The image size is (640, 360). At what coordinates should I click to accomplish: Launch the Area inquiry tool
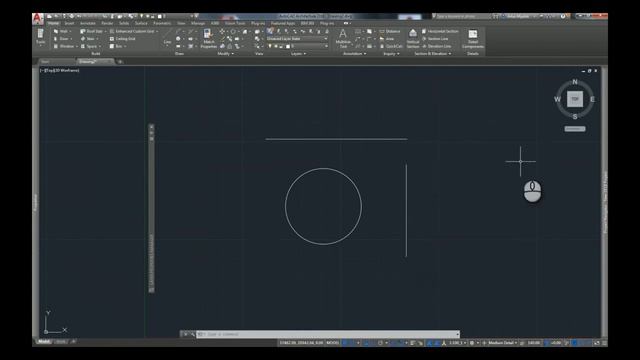point(387,39)
